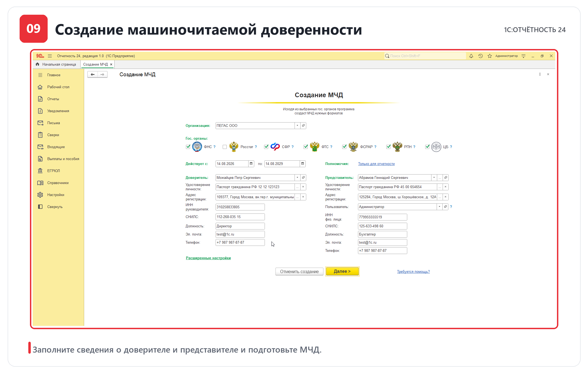Viewport: 588px width, 373px height.
Task: Open the Рабочий стол sidebar item
Action: coord(58,87)
